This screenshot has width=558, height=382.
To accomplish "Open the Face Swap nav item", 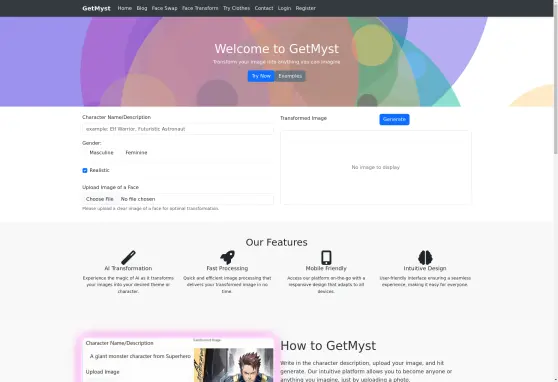I will (164, 8).
